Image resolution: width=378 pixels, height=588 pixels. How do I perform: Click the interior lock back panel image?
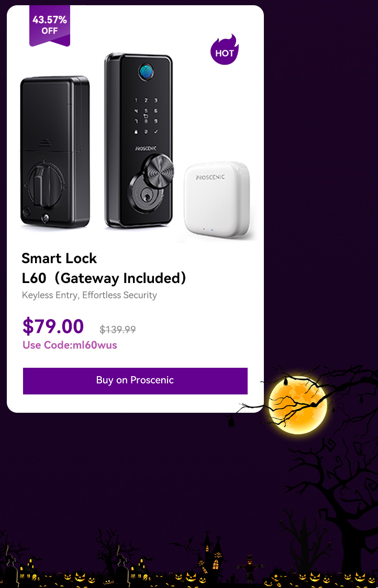click(55, 152)
